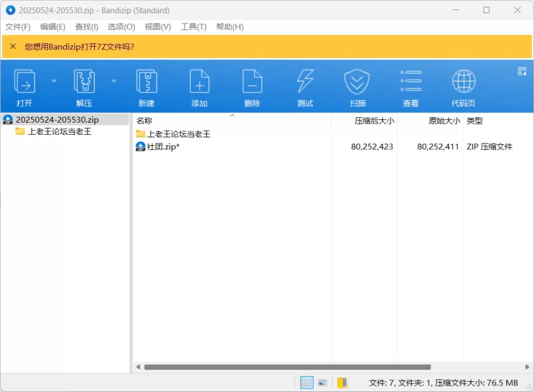Click the status text 文件: 7, 文件夹: 1
This screenshot has height=392, width=534.
(x=400, y=383)
